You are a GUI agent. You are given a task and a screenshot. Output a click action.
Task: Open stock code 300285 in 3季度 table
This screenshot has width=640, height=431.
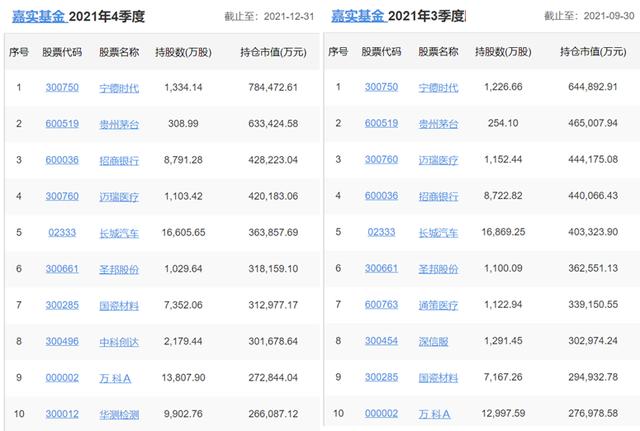pos(381,378)
